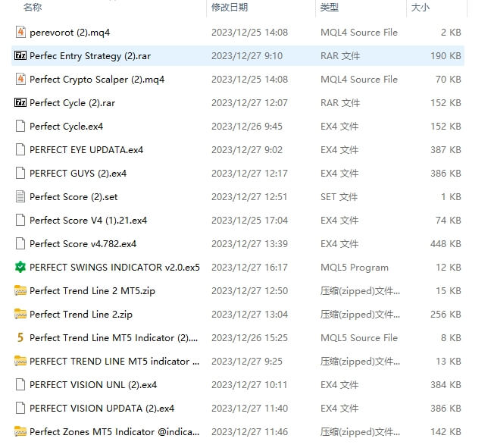Image resolution: width=494 pixels, height=448 pixels.
Task: Click the Perfect Cycle.ex4 file icon
Action: pos(20,126)
